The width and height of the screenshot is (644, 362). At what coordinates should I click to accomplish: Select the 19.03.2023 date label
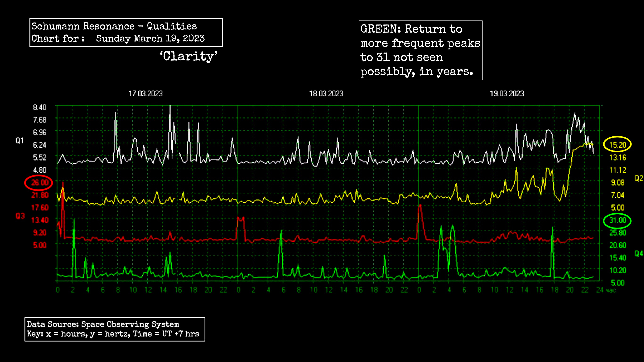507,94
